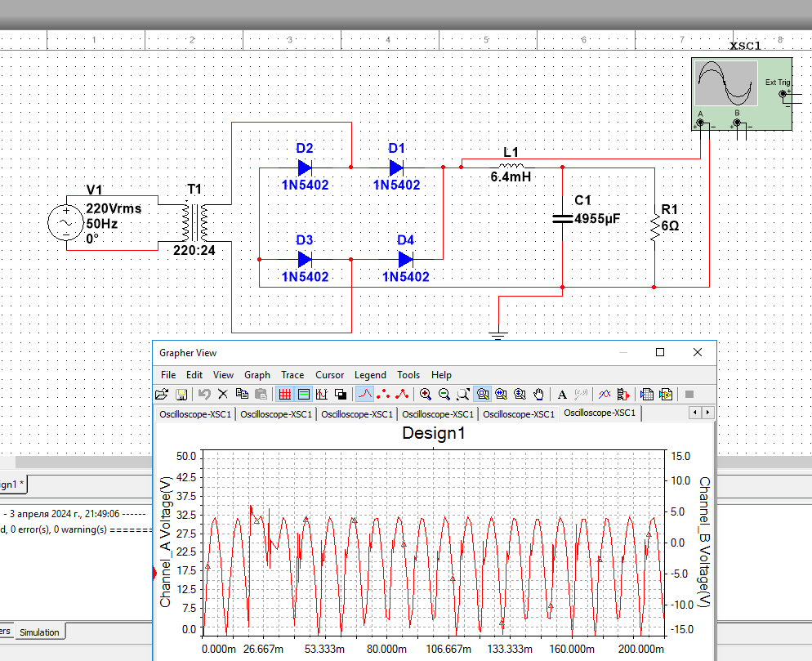Open the Trace menu
Viewport: 812px width, 661px height.
pyautogui.click(x=292, y=375)
